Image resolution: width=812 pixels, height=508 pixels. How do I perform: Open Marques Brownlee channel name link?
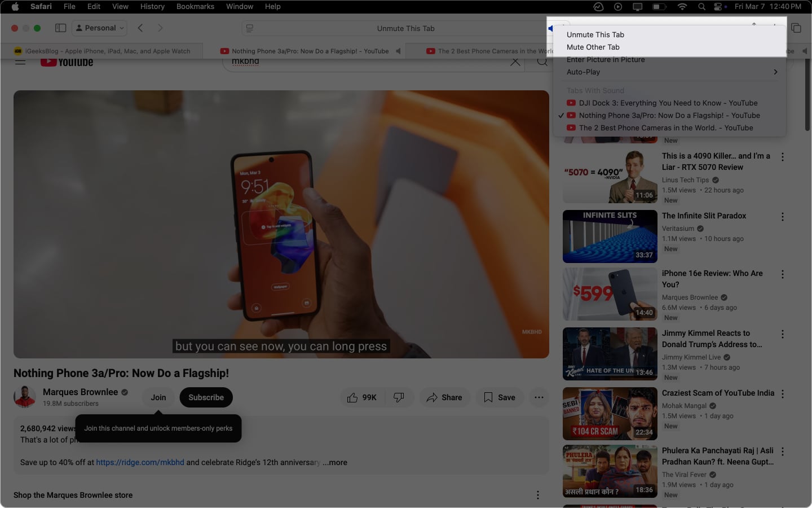tap(81, 392)
